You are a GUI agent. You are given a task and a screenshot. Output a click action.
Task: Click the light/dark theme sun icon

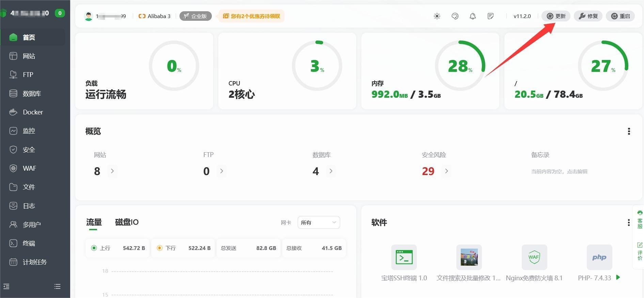437,16
